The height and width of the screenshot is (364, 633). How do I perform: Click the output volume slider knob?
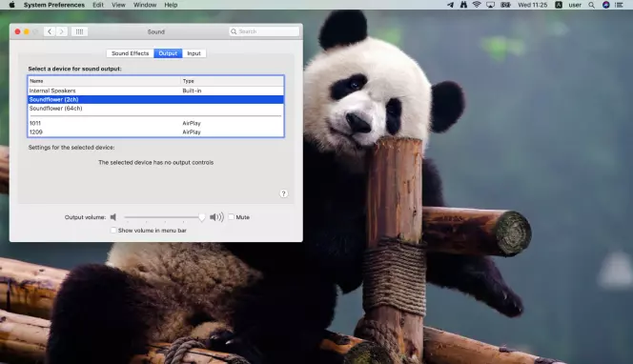pos(201,217)
